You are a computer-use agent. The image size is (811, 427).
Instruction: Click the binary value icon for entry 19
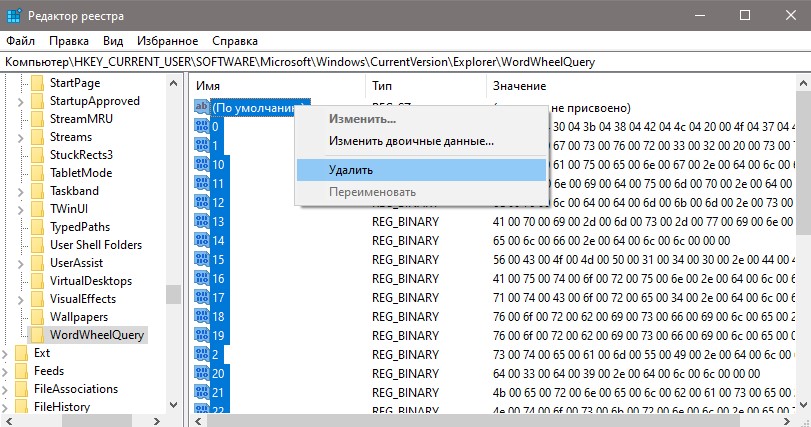tap(201, 335)
